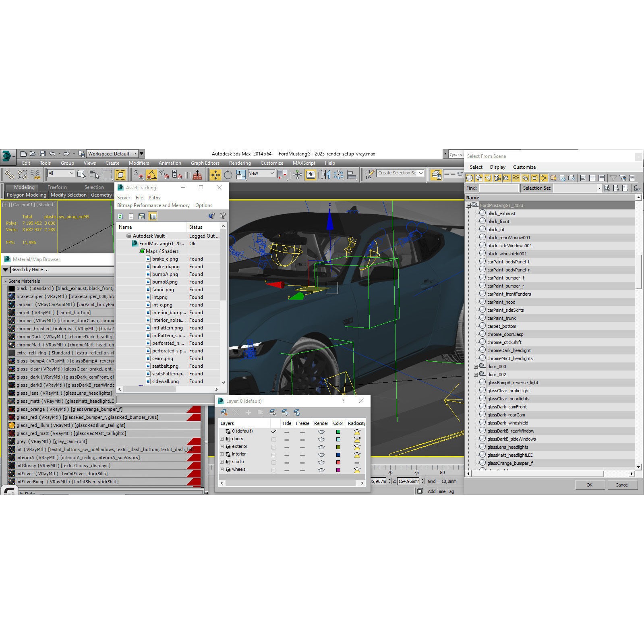Tick the wheels layer current checkbox
Screen dimensions: 644x644
pos(274,470)
